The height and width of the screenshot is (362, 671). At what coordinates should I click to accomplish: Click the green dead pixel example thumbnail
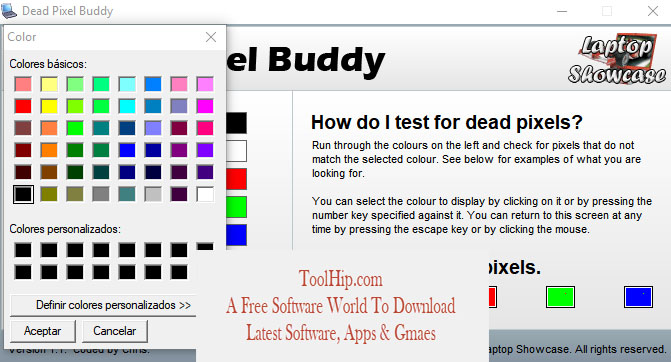pos(560,297)
